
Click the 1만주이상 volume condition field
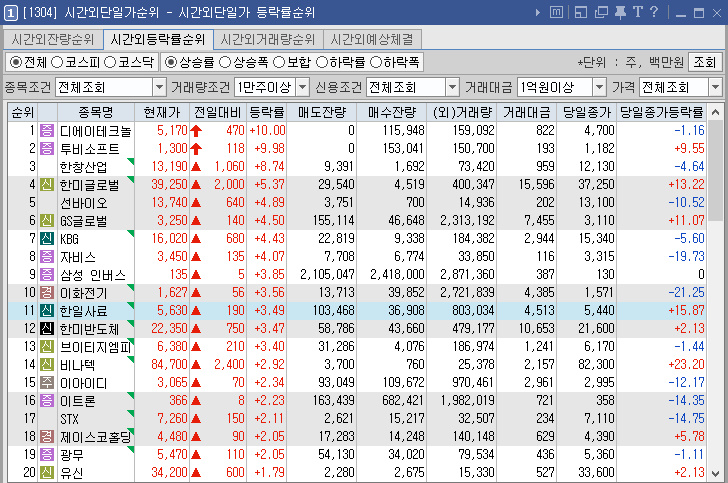coord(265,87)
